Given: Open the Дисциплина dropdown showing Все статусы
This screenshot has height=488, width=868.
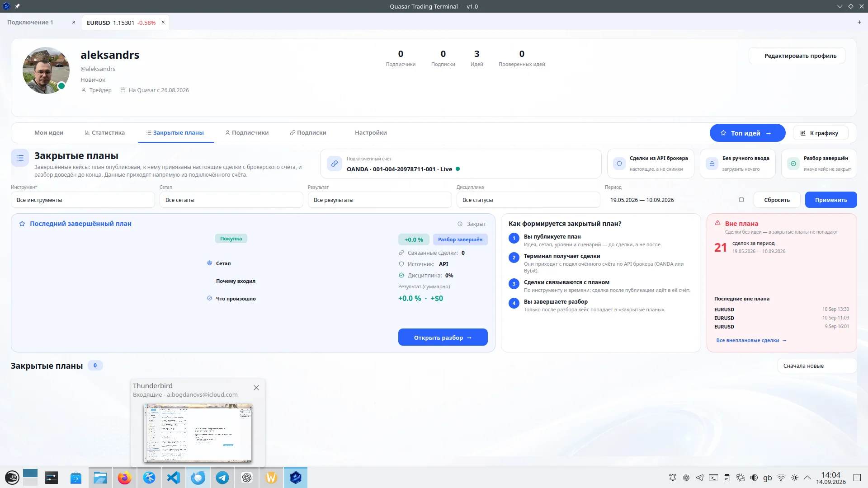Looking at the screenshot, I should pos(528,200).
